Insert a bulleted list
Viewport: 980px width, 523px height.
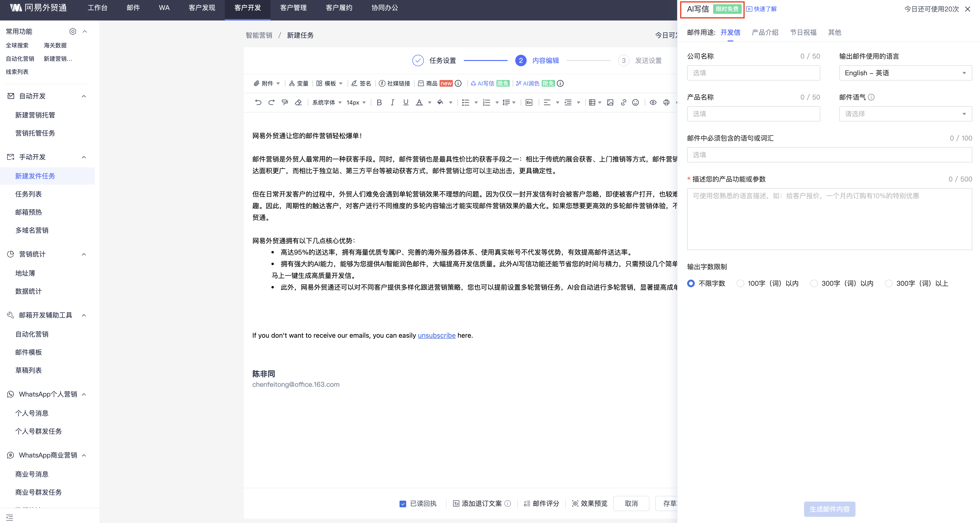pos(466,102)
